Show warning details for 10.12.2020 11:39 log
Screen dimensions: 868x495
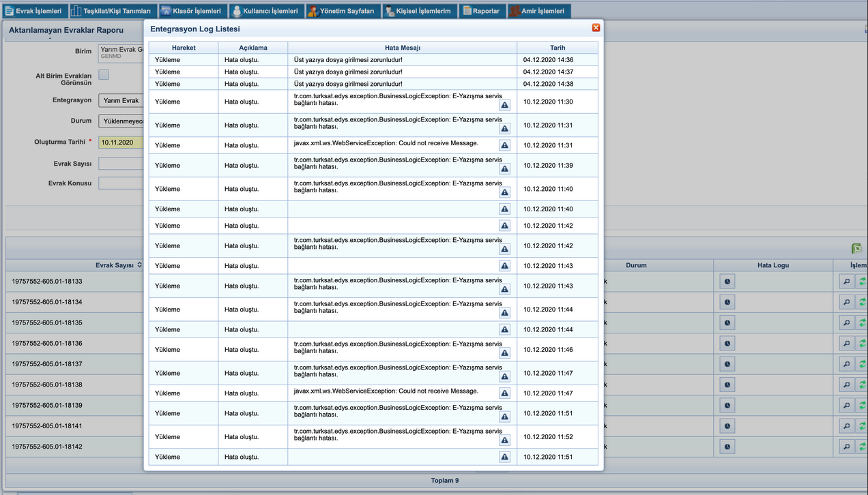click(x=505, y=169)
